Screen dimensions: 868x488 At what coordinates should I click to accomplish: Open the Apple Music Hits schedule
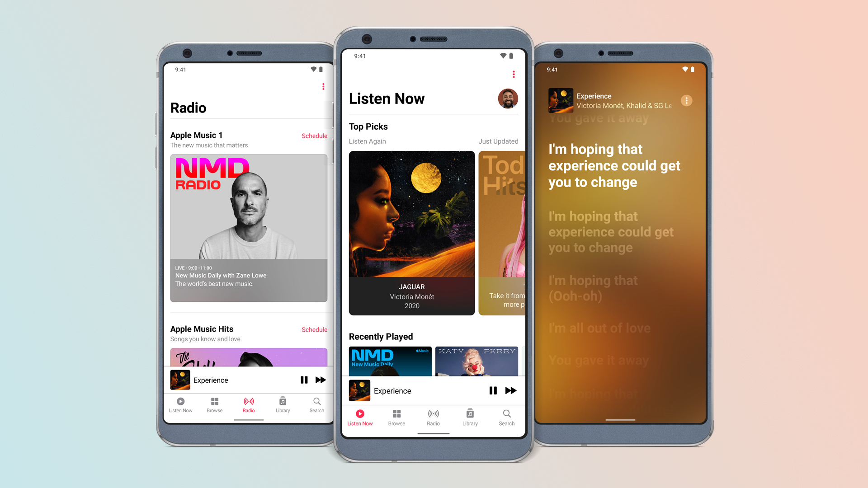tap(314, 329)
